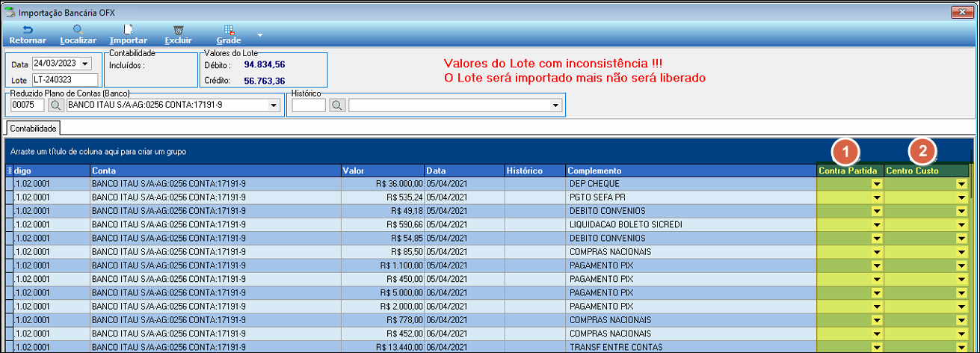Open Contra Partida dropdown for TRANSF ENTRE CONTAS row

878,347
